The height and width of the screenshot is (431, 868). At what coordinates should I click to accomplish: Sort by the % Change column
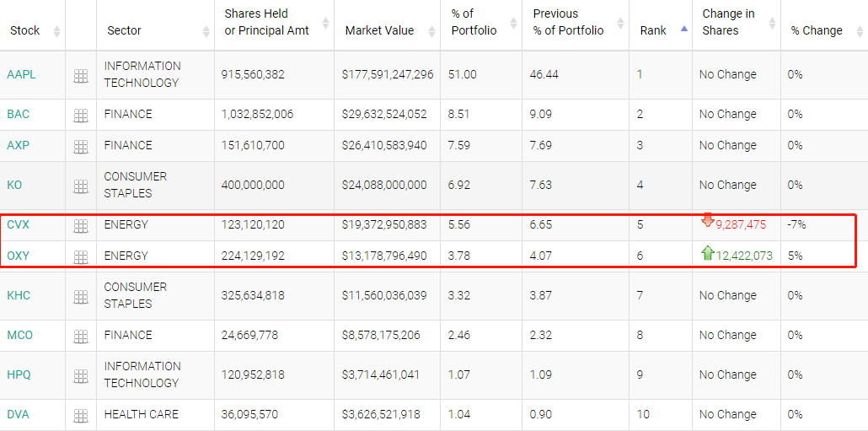tap(817, 30)
